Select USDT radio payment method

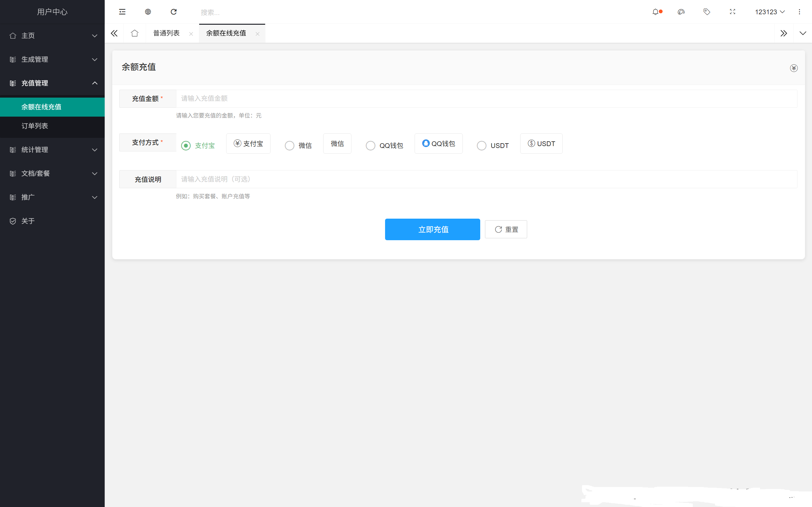tap(481, 145)
